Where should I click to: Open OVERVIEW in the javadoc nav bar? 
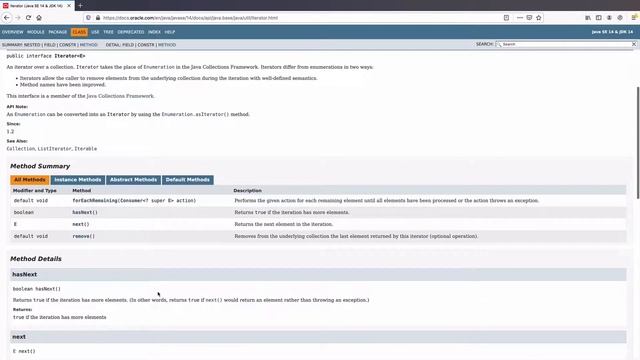coord(13,32)
